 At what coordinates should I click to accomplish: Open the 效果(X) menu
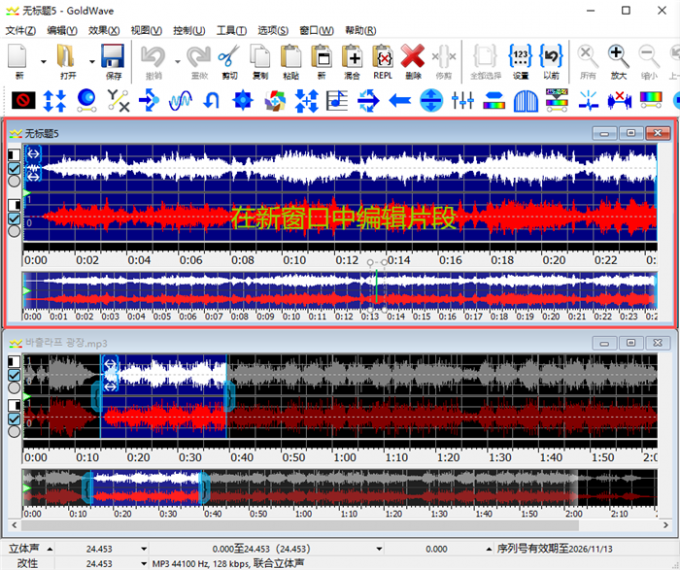103,30
